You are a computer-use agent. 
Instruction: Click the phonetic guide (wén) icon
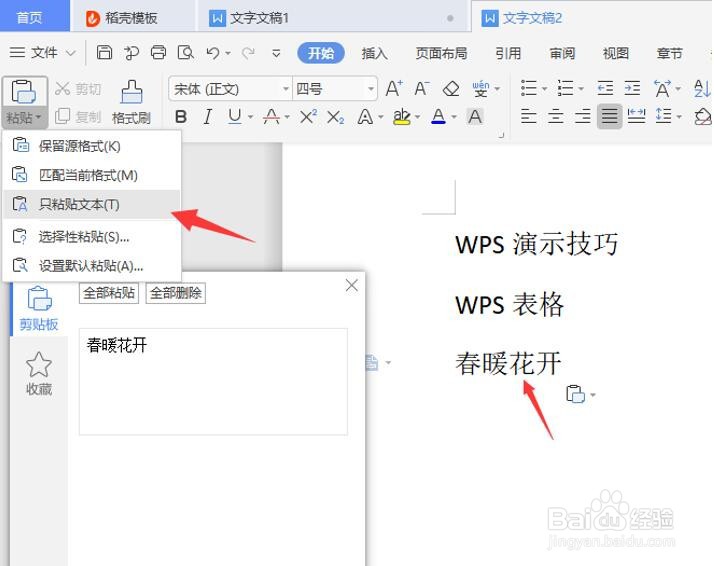[481, 88]
